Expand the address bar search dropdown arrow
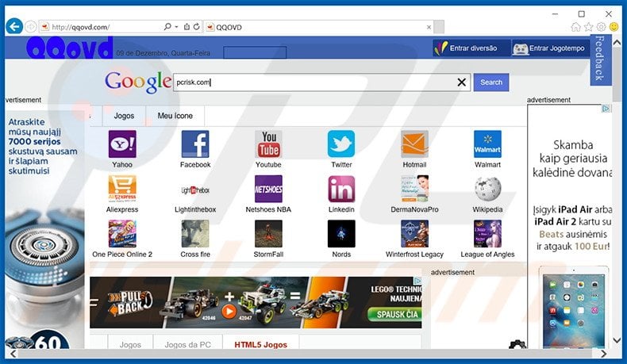627x364 pixels. click(x=176, y=27)
